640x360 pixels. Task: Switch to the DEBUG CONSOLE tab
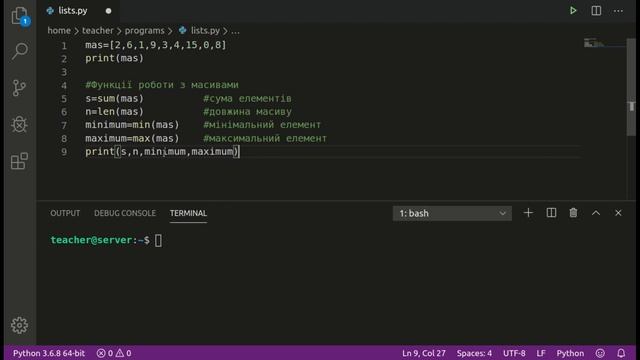(125, 213)
